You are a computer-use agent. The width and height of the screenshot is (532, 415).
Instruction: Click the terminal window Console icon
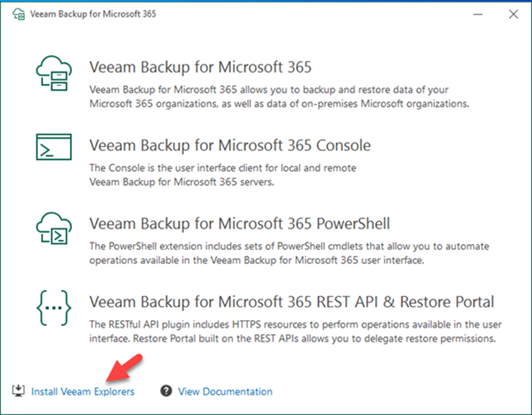[54, 147]
